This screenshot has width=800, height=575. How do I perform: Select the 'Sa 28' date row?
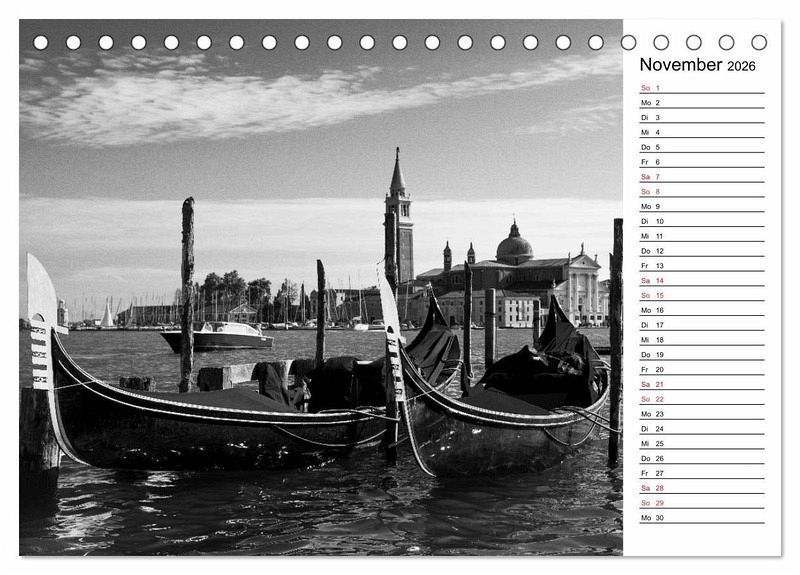(x=702, y=487)
